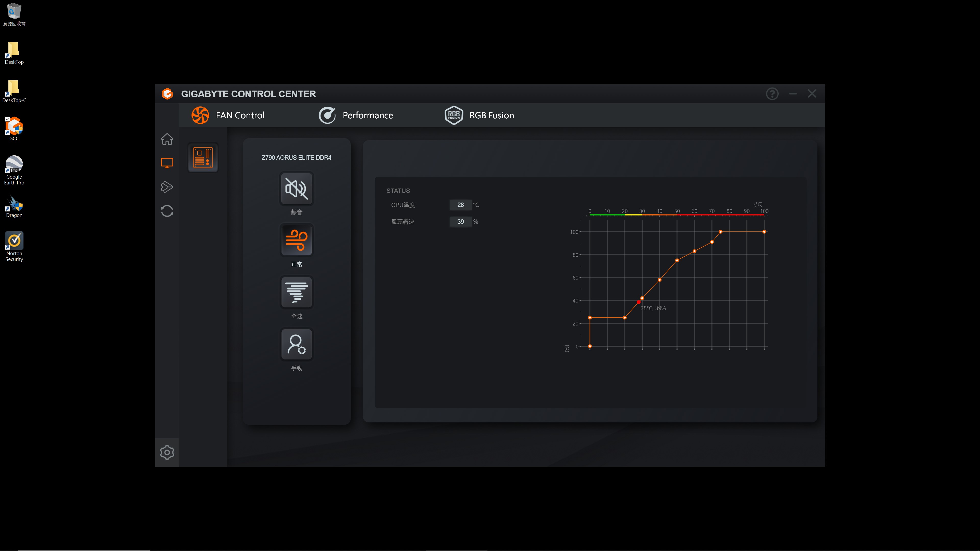Image resolution: width=980 pixels, height=551 pixels.
Task: Click the red current 28°C marker
Action: tap(638, 302)
